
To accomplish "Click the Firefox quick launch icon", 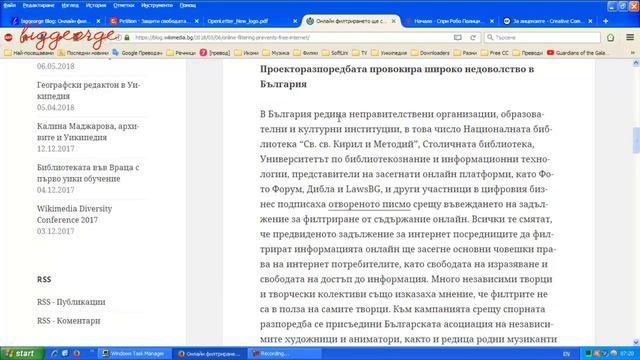I will coord(76,353).
